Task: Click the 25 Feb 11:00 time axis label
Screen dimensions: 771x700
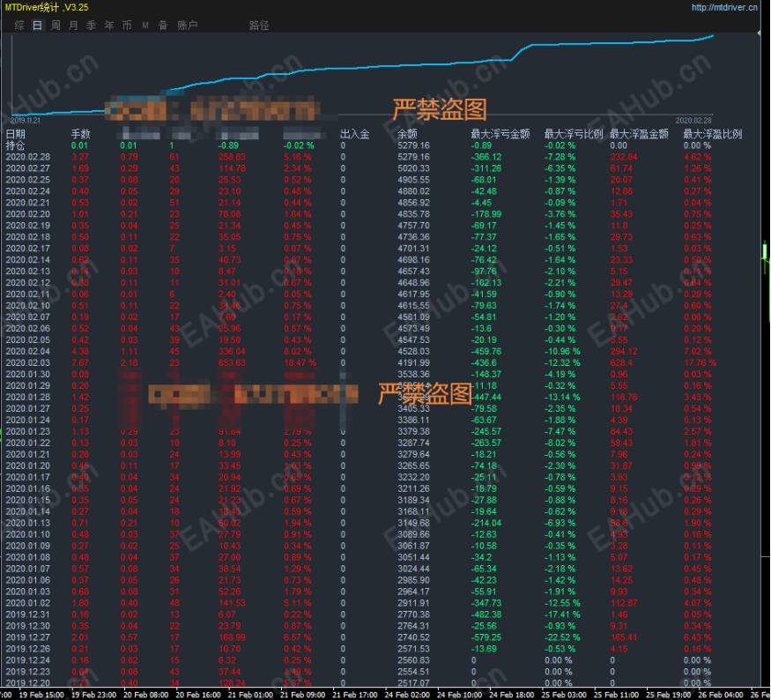Action: tap(616, 695)
